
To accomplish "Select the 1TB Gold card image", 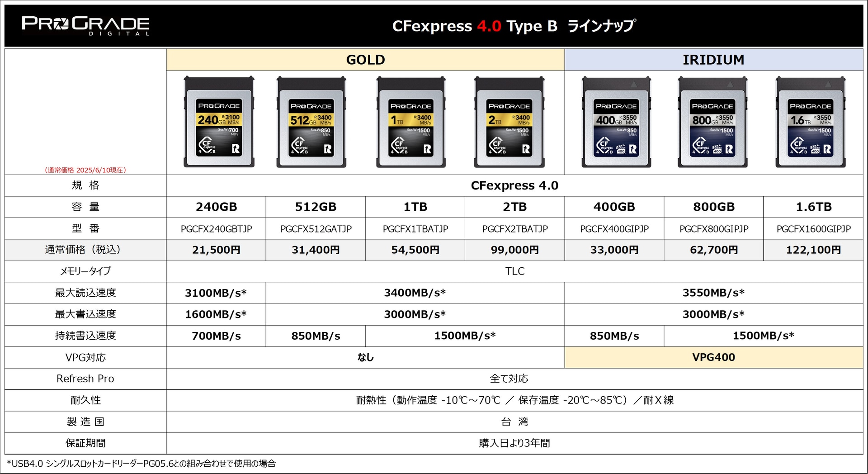I will pos(411,122).
